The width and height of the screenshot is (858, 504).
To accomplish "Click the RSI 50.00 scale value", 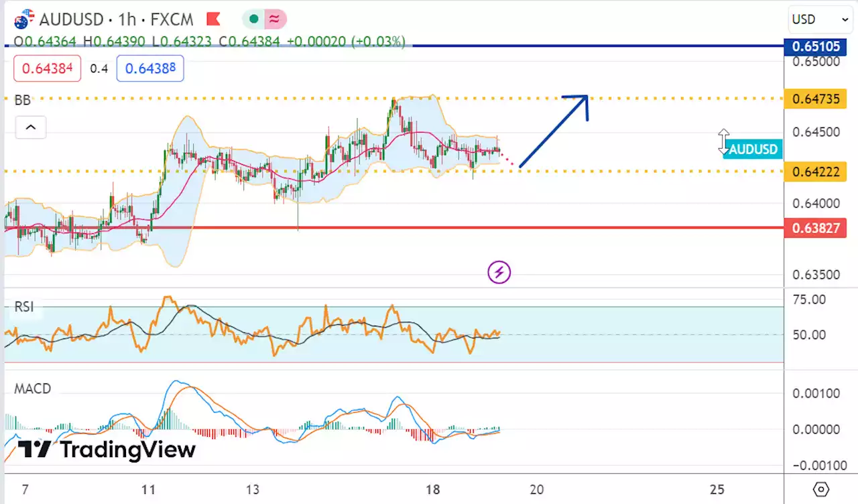I will point(809,334).
